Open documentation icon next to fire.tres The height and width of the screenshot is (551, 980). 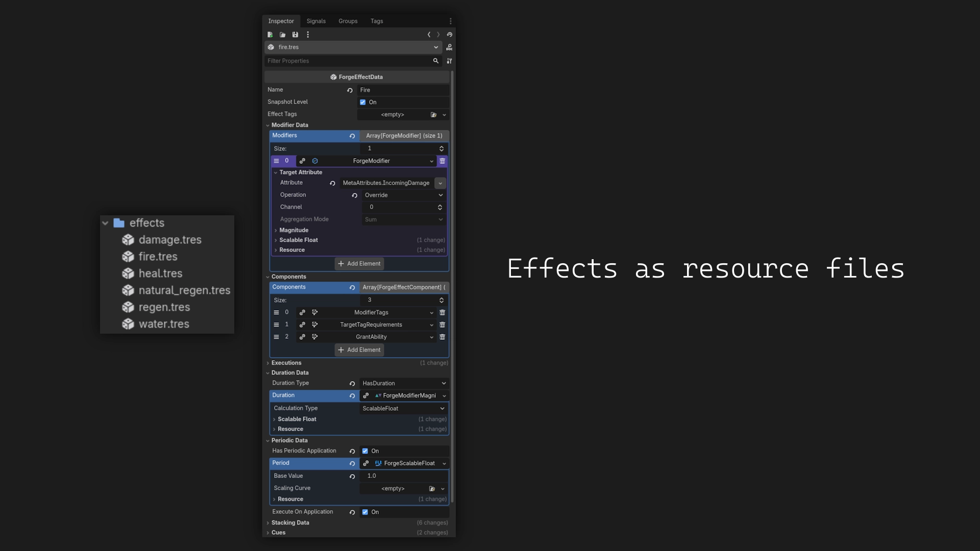pyautogui.click(x=449, y=47)
